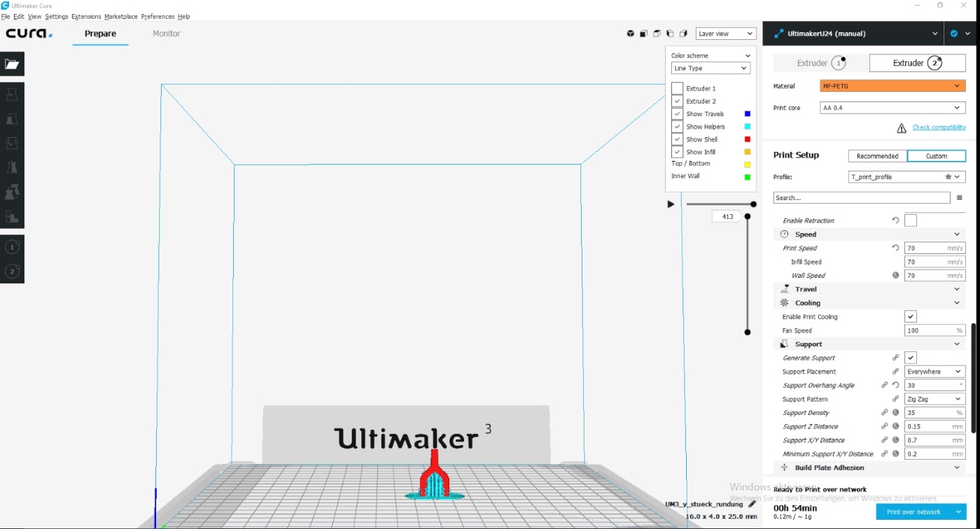Open Support Pattern Zig Zag dropdown
This screenshot has width=980, height=529.
pos(934,399)
